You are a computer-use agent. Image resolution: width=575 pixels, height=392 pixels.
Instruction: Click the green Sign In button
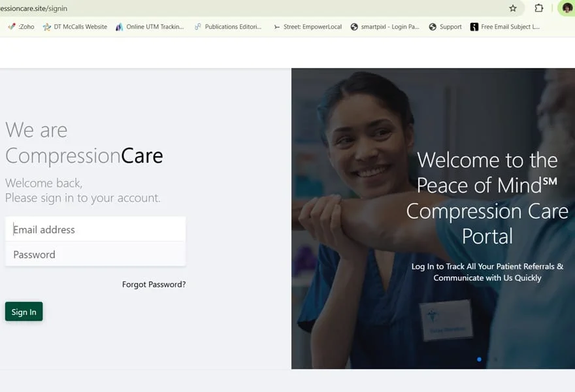click(24, 312)
